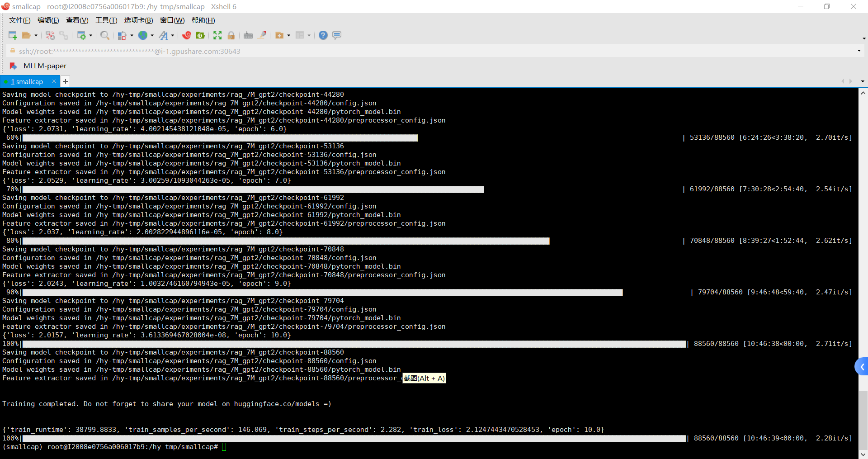The width and height of the screenshot is (868, 459).
Task: Add a new tab with the plus button
Action: (x=66, y=81)
